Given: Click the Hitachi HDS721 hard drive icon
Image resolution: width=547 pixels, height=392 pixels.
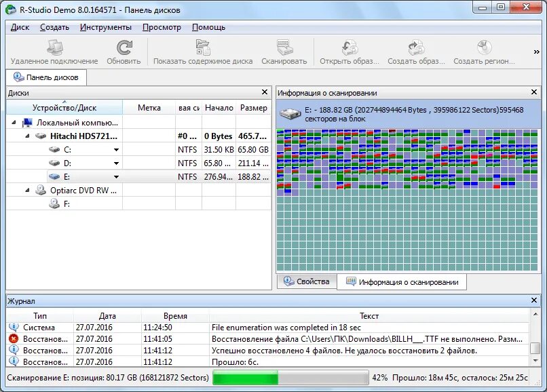Looking at the screenshot, I should pyautogui.click(x=41, y=136).
